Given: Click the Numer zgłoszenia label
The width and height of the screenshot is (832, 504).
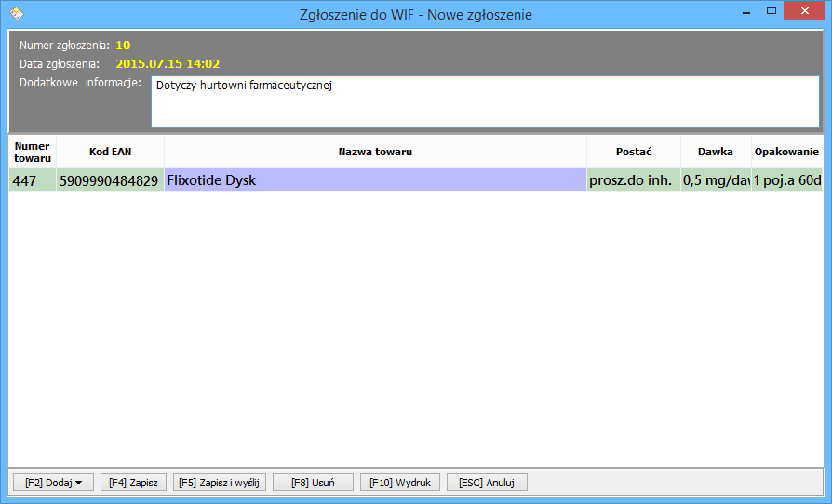Looking at the screenshot, I should click(x=65, y=45).
